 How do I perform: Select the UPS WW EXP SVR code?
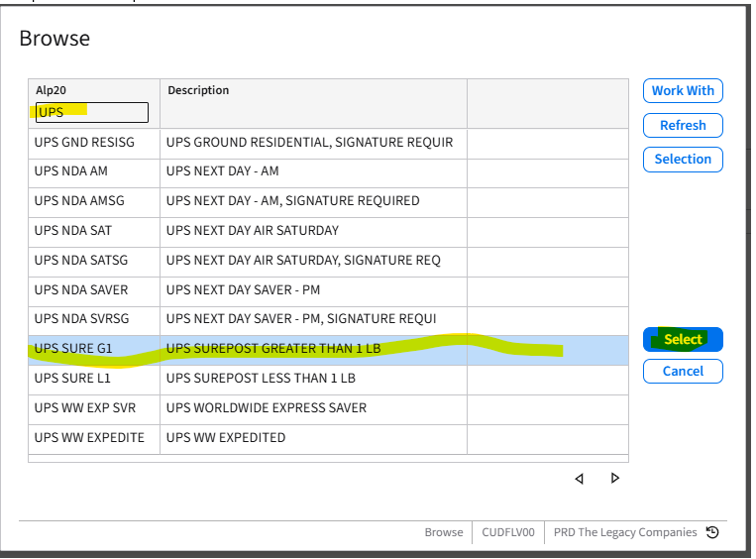coord(85,408)
